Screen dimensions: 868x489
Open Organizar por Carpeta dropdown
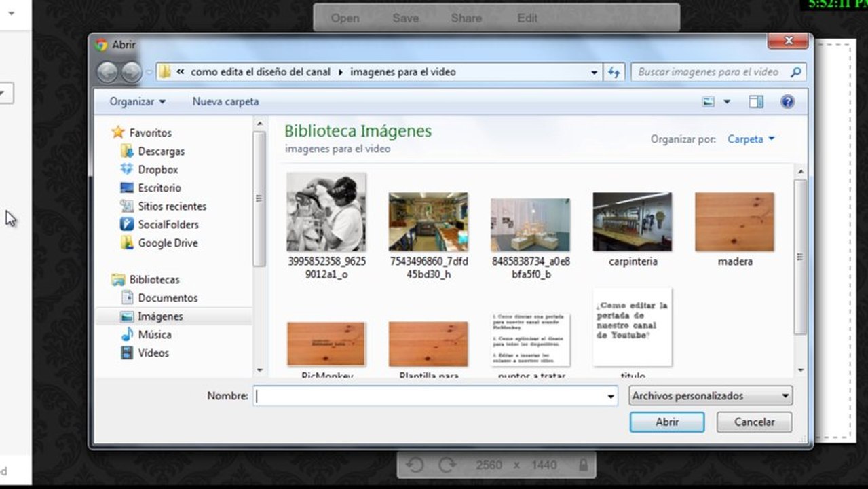point(751,139)
